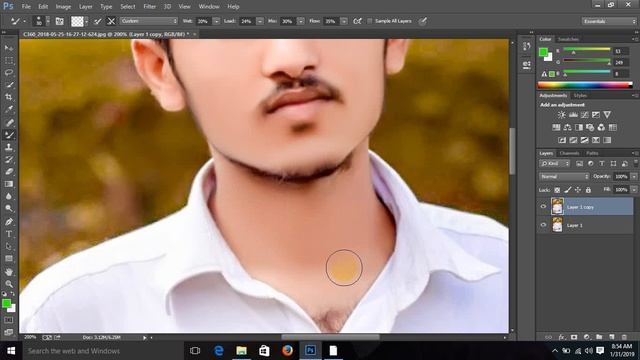The height and width of the screenshot is (360, 640).
Task: Add a Color Balance adjustment
Action: (x=567, y=127)
